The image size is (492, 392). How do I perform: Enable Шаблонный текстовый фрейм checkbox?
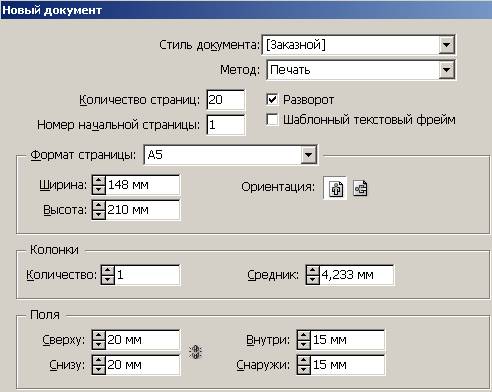[x=272, y=119]
